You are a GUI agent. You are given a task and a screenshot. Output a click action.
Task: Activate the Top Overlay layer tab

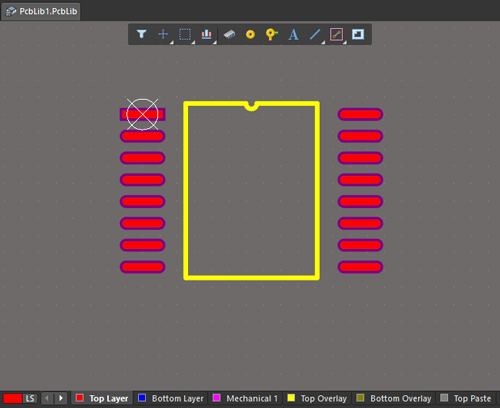(317, 398)
